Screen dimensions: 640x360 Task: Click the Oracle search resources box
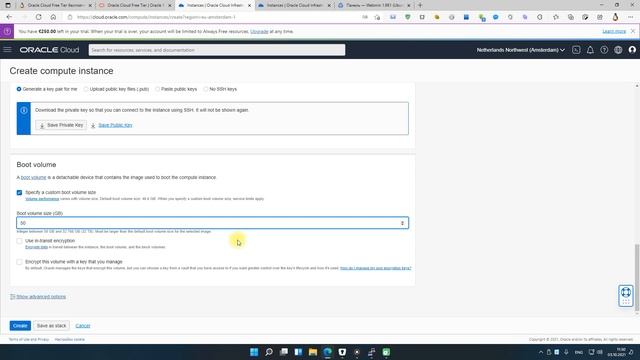tap(217, 50)
